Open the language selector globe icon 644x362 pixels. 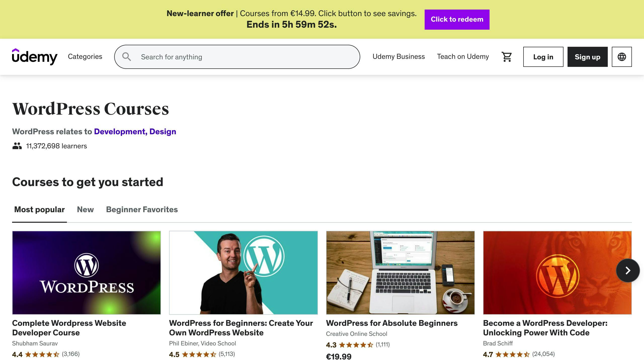tap(622, 57)
